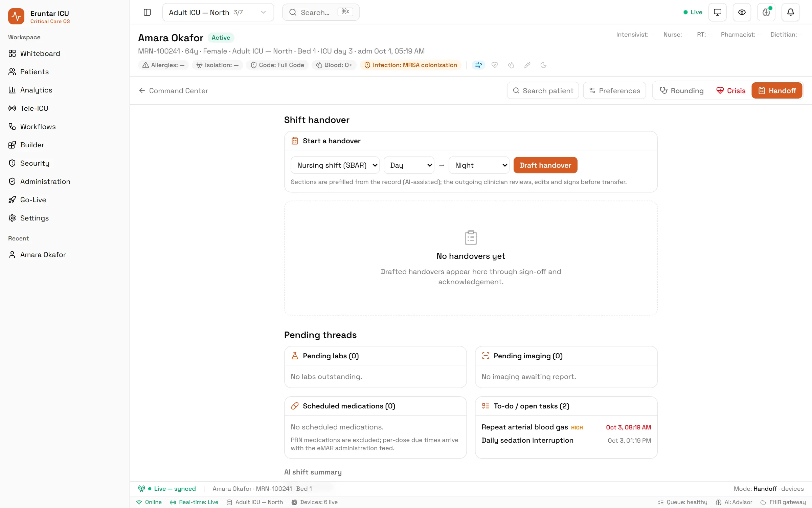The width and height of the screenshot is (812, 508).
Task: Open the Analytics page
Action: [65, 90]
